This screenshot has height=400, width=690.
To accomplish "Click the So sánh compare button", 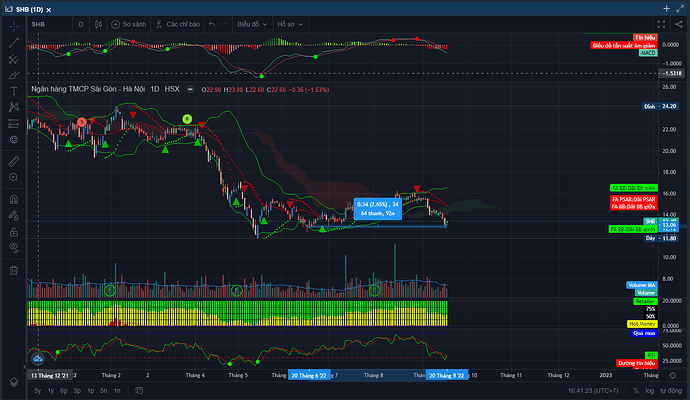I will 131,23.
